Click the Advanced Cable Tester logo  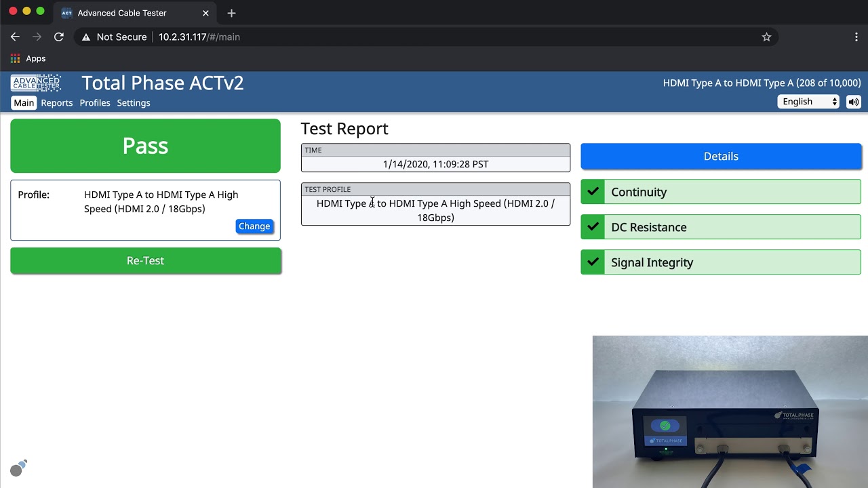point(36,83)
